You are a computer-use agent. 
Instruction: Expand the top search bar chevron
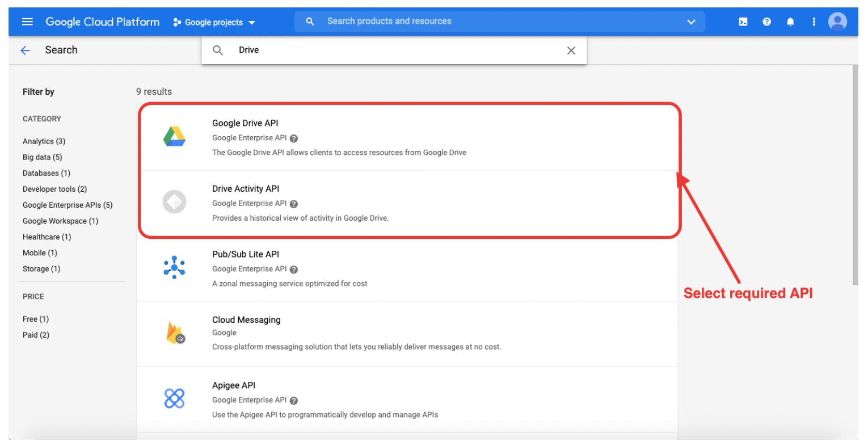coord(691,22)
